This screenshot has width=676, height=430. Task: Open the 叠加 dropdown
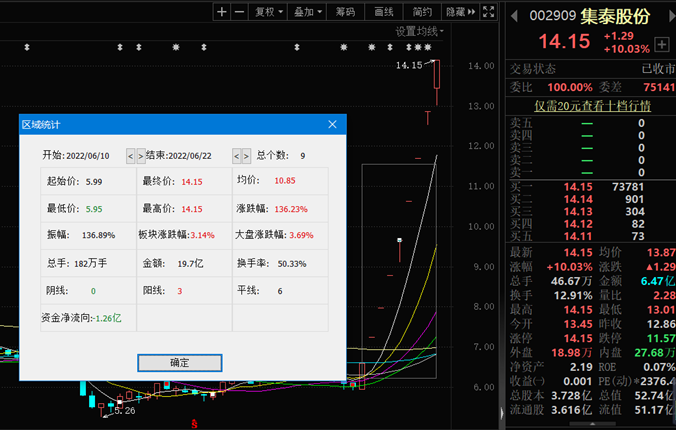306,12
